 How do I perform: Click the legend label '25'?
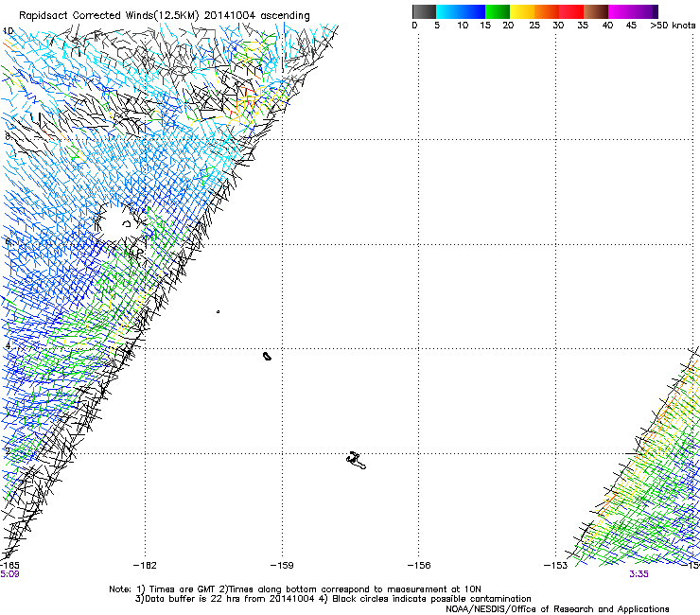coord(534,26)
